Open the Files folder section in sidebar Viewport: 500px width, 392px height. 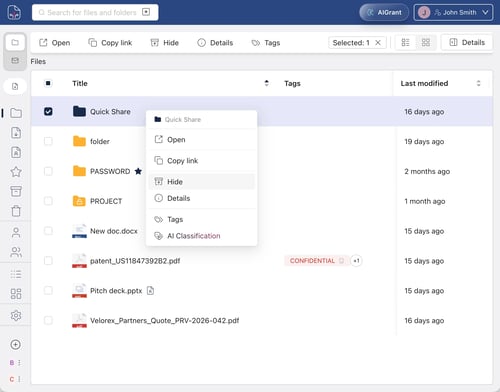tap(16, 113)
